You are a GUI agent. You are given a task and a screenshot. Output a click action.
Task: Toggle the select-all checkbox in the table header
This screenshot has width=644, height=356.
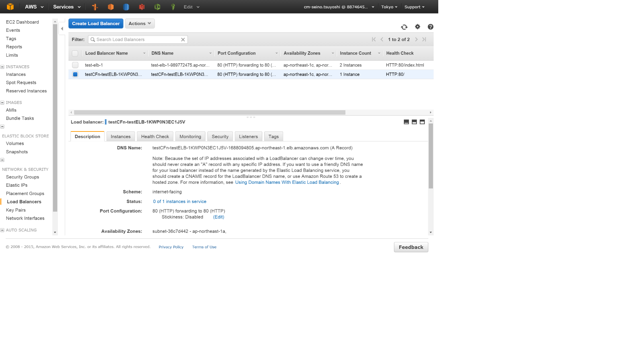pyautogui.click(x=75, y=53)
